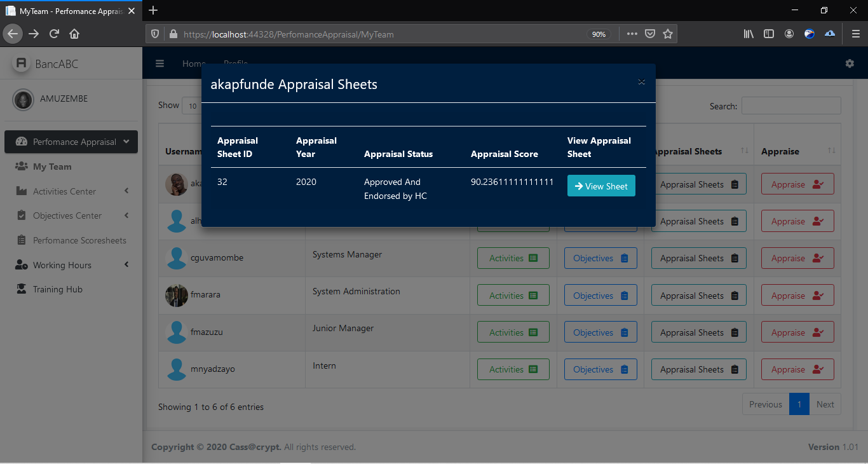Open Perfomance Scoresheets in the sidebar

point(79,240)
